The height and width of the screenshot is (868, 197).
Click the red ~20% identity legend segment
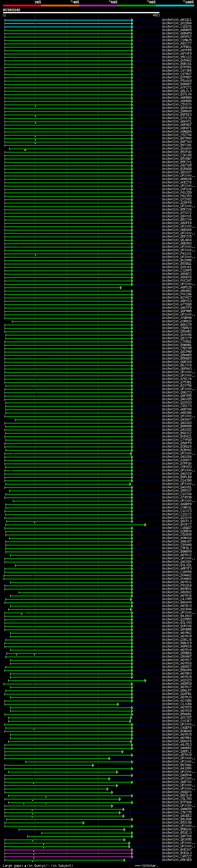pyautogui.click(x=22, y=6)
